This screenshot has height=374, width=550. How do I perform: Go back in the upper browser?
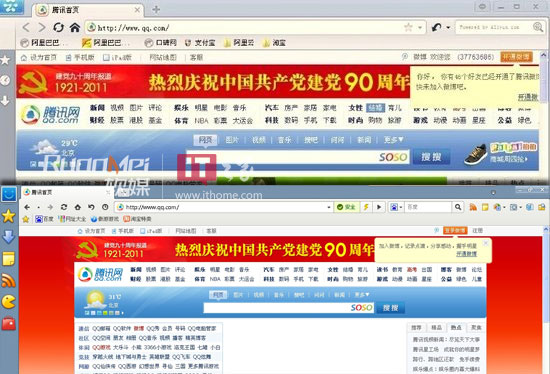(x=26, y=27)
